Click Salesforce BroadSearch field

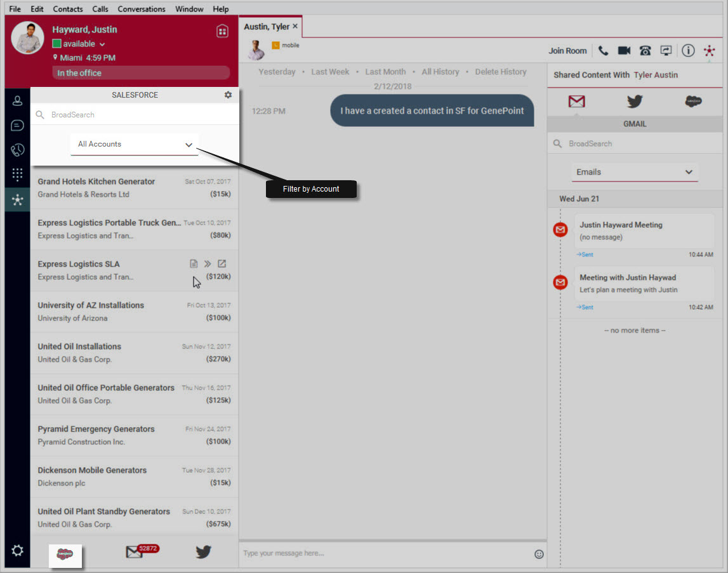[x=135, y=115]
